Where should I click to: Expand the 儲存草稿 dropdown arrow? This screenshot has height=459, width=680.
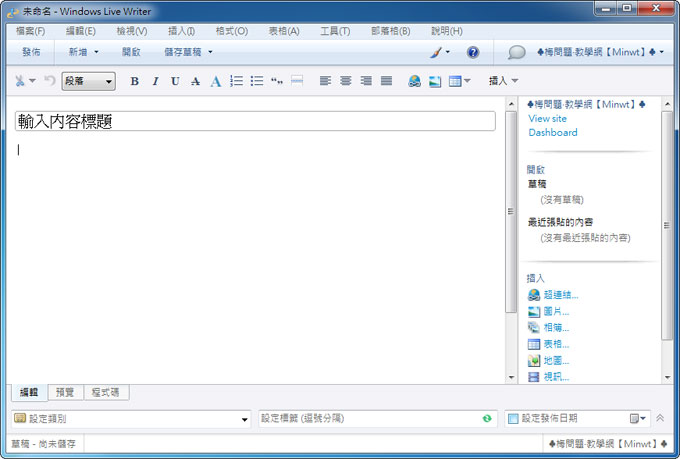pos(210,52)
